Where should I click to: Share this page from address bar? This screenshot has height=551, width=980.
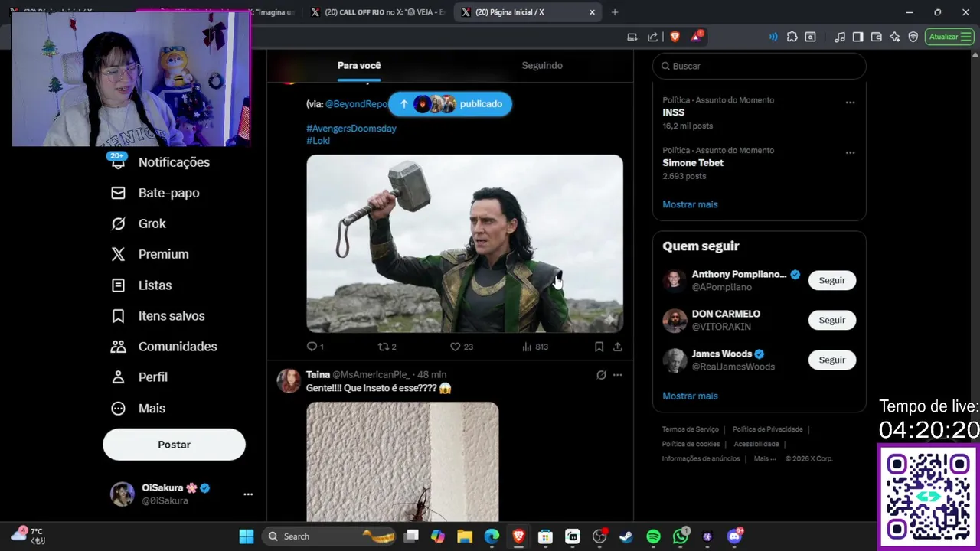[x=652, y=37]
